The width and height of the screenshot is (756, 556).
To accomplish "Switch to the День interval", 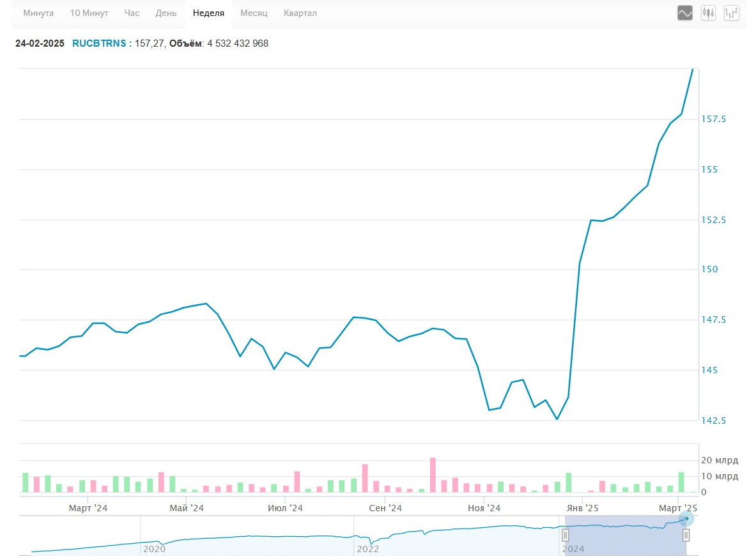I will pyautogui.click(x=166, y=13).
